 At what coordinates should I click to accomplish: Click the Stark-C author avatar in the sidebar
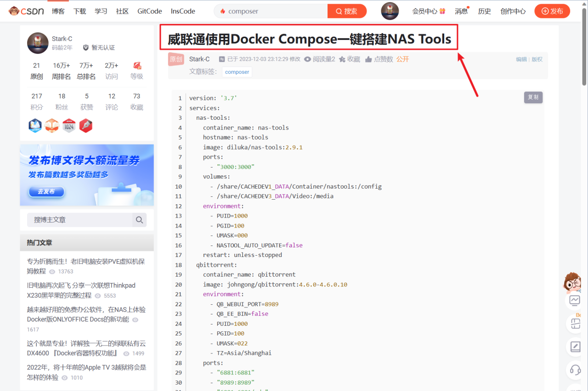(38, 43)
